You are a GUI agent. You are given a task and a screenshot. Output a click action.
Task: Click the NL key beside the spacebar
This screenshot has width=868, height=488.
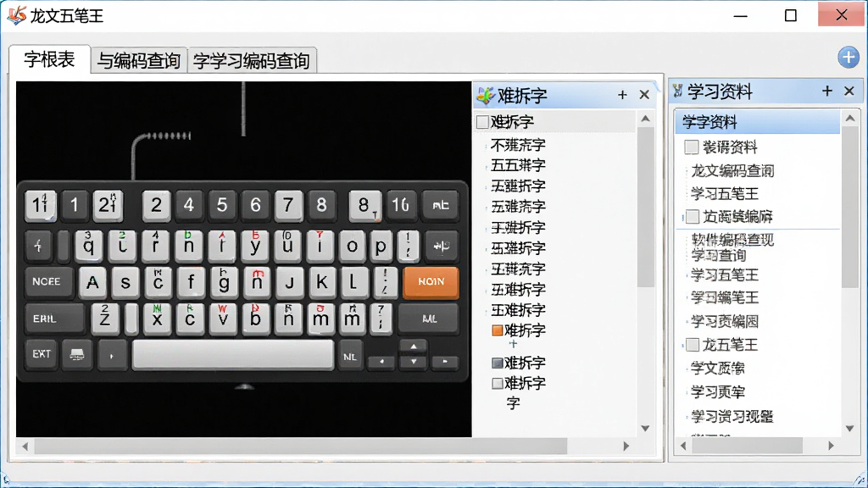[350, 357]
